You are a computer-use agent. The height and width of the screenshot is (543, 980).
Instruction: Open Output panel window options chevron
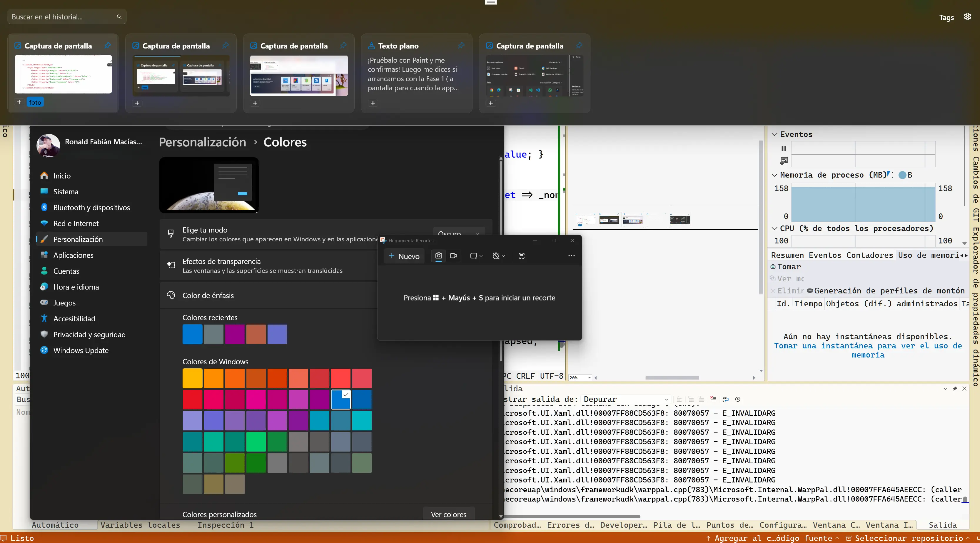pyautogui.click(x=945, y=389)
